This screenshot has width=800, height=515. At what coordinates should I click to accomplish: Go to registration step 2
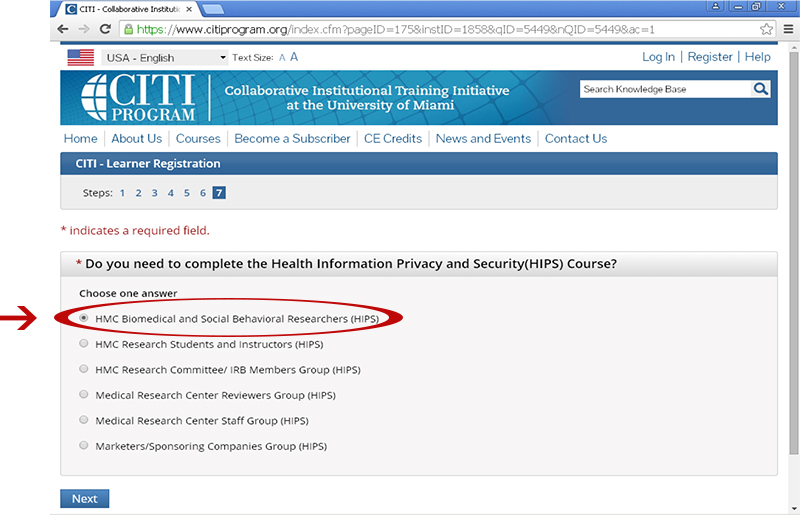click(138, 193)
